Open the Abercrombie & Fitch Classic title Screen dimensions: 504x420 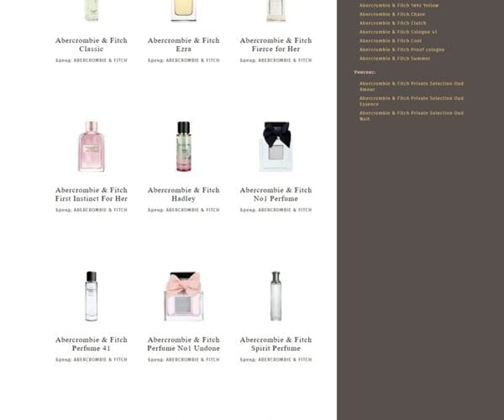click(92, 45)
